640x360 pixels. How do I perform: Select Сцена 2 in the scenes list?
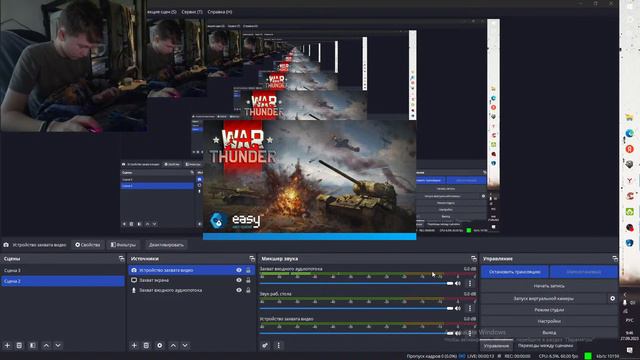click(x=63, y=281)
